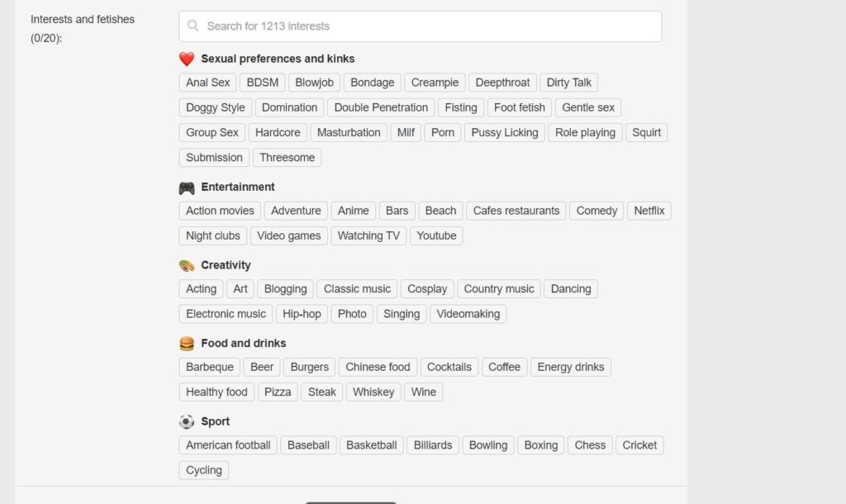
Task: Click the heart icon beside Sexual preferences
Action: tap(187, 59)
